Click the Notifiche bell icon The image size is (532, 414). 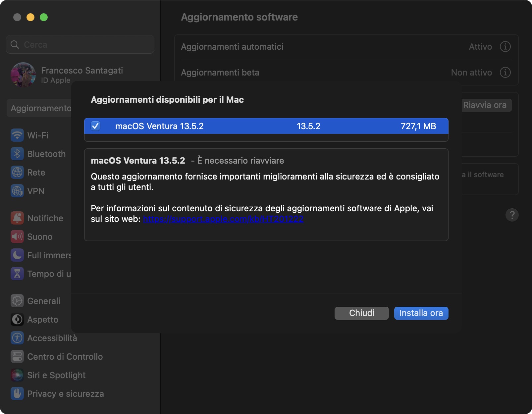click(x=17, y=218)
